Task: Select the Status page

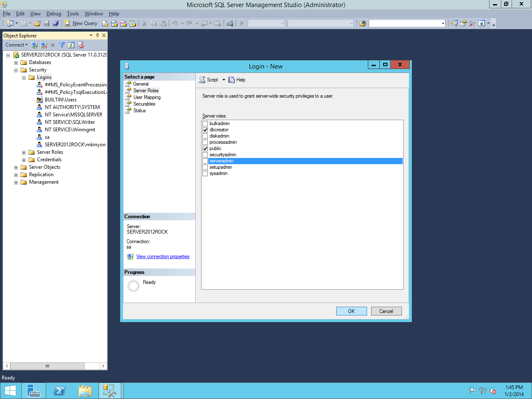Action: (139, 111)
